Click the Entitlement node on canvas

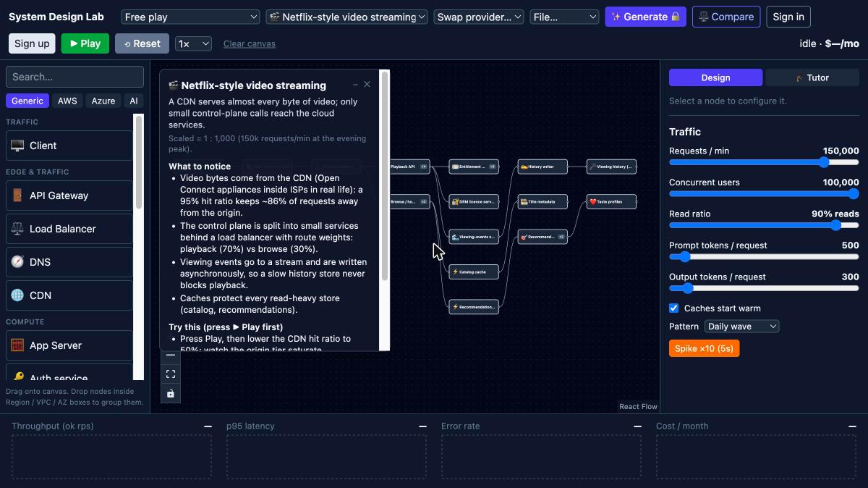474,167
